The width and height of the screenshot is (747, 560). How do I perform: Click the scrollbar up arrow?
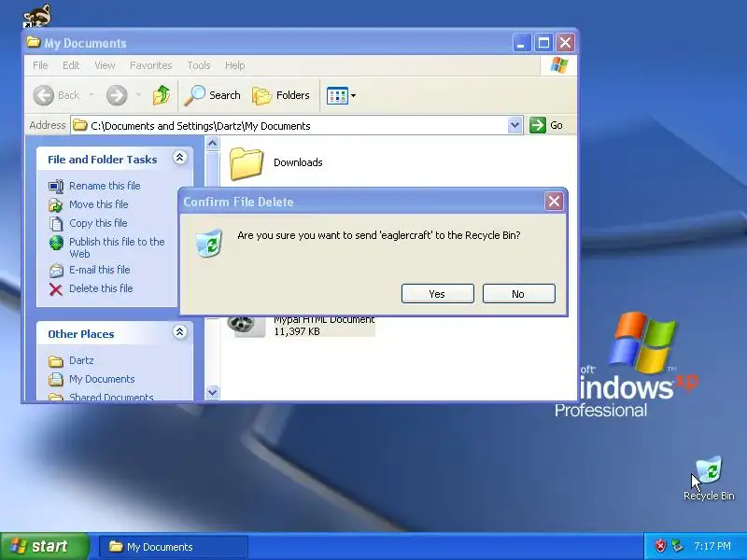(x=213, y=143)
